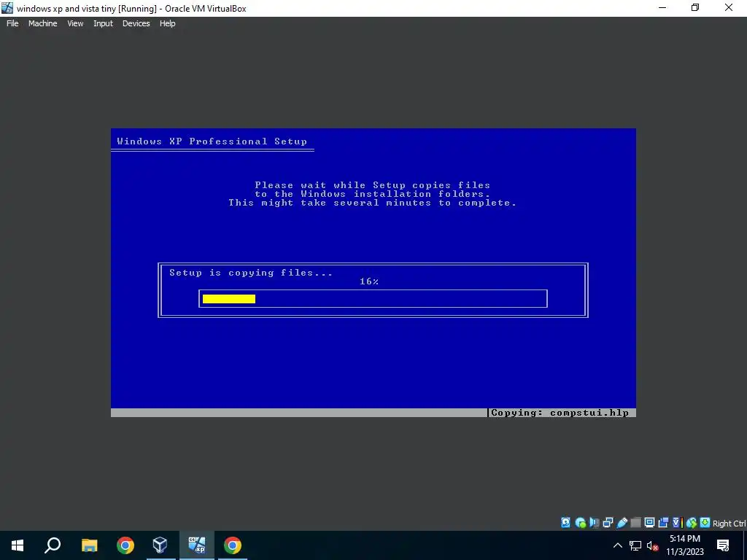Restore down the VirtualBox window
Screen dimensions: 747x560
(695, 8)
